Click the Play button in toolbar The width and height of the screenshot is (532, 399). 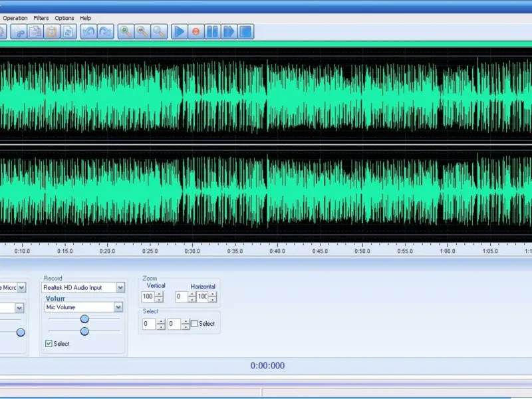pyautogui.click(x=180, y=31)
